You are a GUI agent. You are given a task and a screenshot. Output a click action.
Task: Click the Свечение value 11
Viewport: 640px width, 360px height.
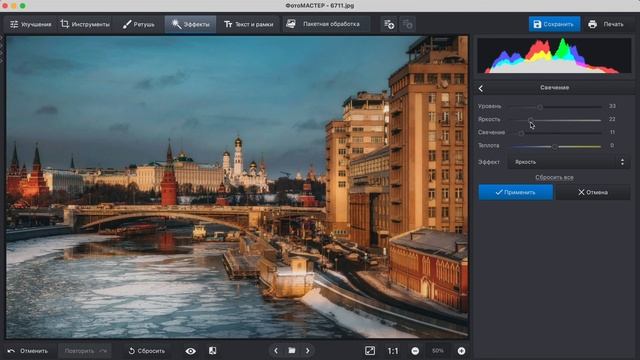612,132
